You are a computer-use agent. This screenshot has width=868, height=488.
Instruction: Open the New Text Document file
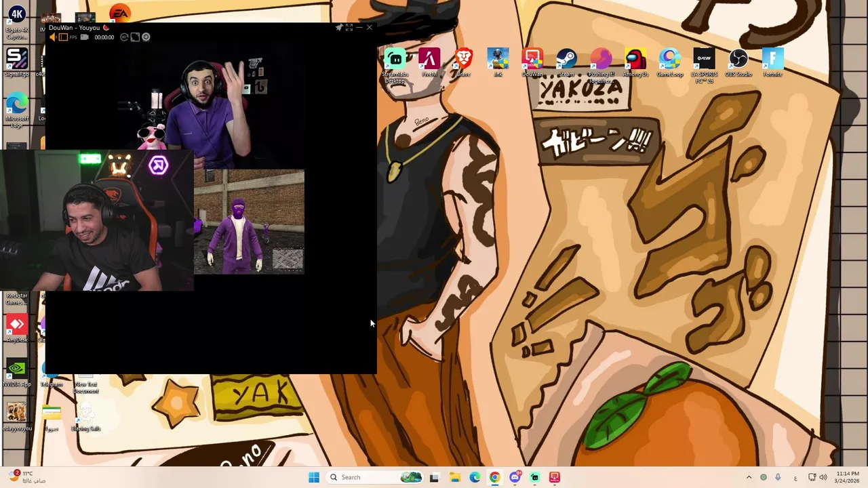point(85,384)
